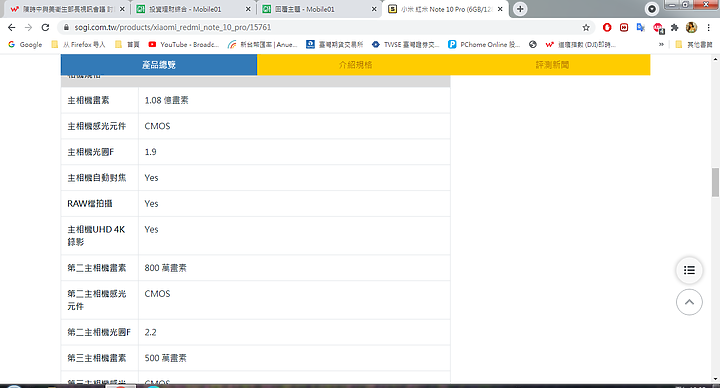Select the 產品總覽 tab

[x=159, y=65]
